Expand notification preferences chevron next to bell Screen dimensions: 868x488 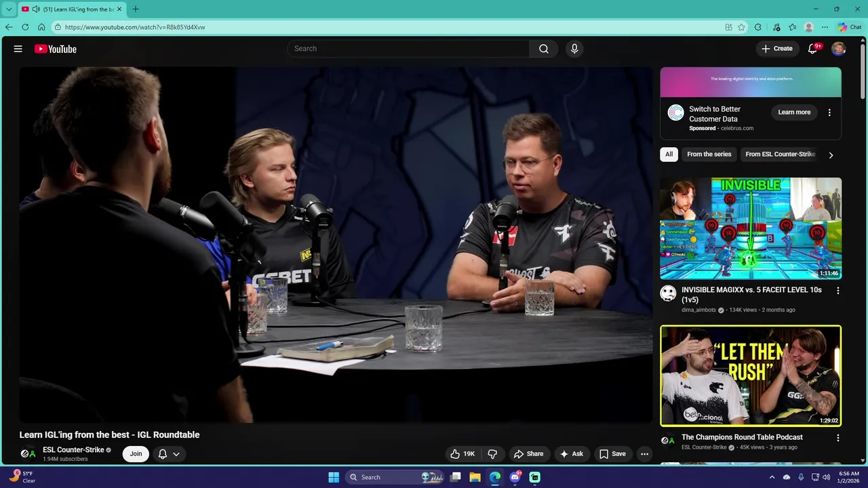[x=176, y=454]
